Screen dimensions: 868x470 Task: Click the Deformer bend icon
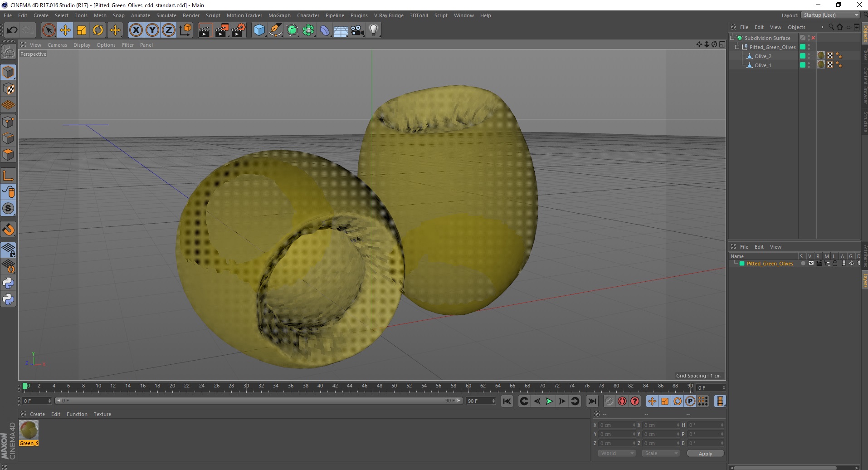[x=325, y=30]
